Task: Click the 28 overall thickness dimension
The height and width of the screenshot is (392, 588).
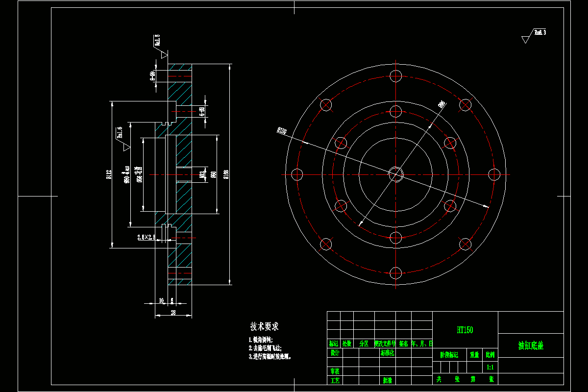Action: click(x=173, y=312)
